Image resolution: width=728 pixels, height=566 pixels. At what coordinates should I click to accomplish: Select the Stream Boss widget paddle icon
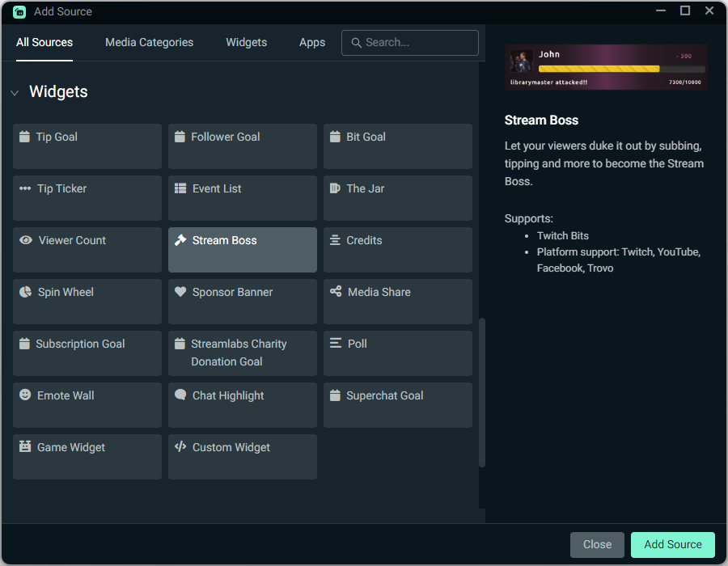(180, 239)
